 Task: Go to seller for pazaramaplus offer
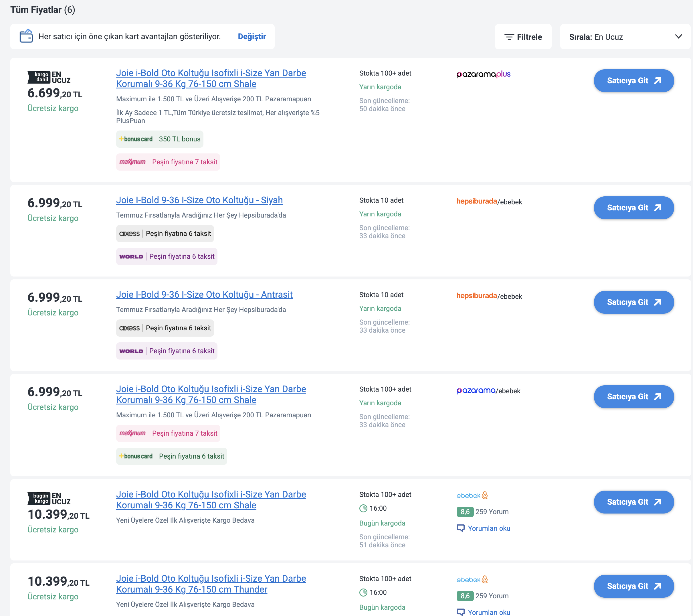[634, 81]
